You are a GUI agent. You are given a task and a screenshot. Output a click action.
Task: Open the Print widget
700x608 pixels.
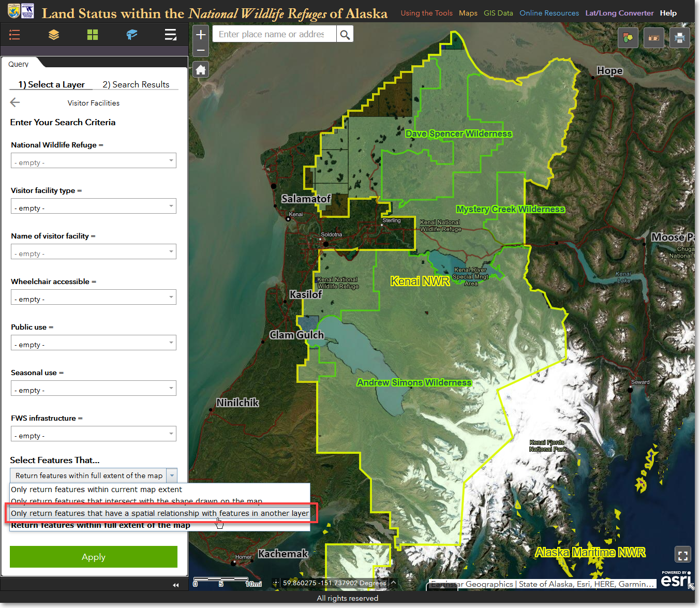(x=680, y=38)
